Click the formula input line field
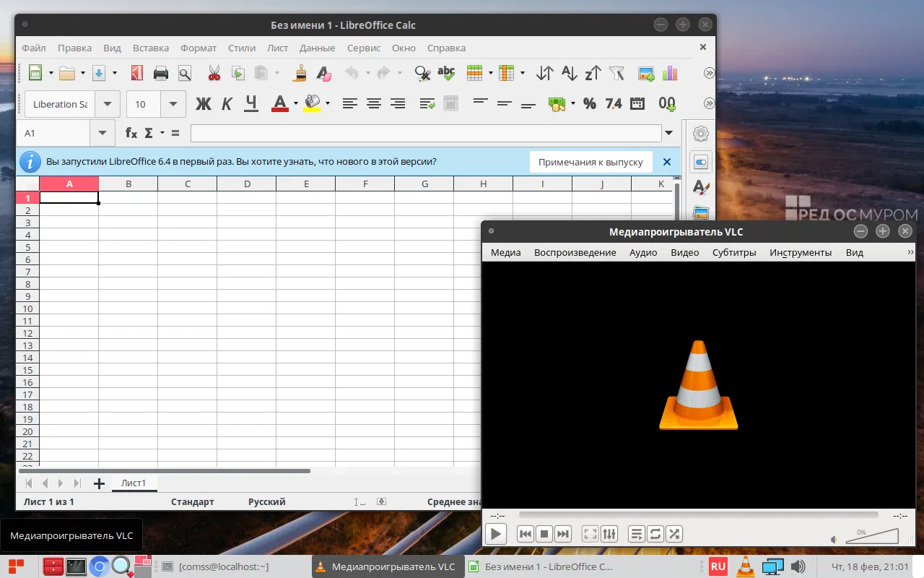 426,133
